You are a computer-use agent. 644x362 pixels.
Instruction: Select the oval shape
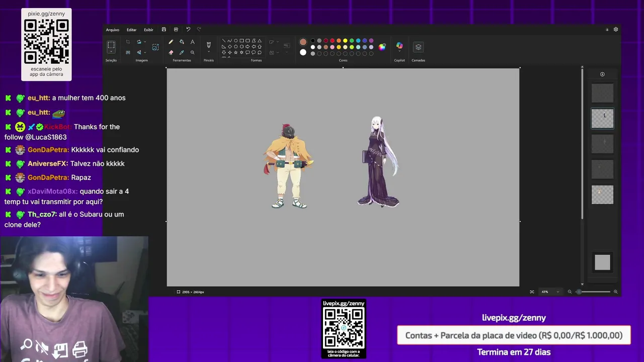pyautogui.click(x=235, y=41)
